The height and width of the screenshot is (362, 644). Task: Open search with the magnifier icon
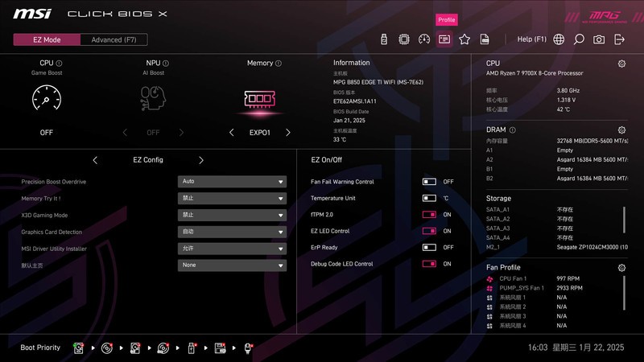tap(579, 39)
